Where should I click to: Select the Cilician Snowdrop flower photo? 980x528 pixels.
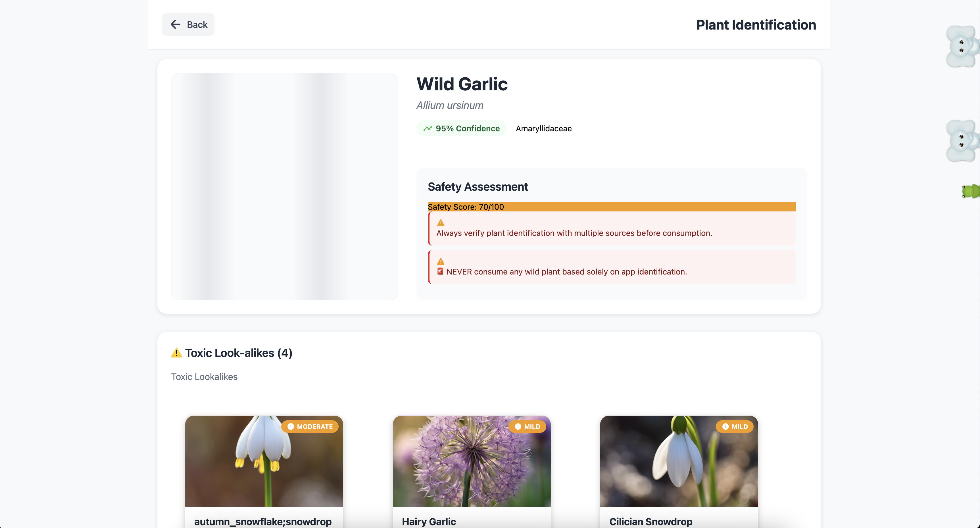[679, 461]
